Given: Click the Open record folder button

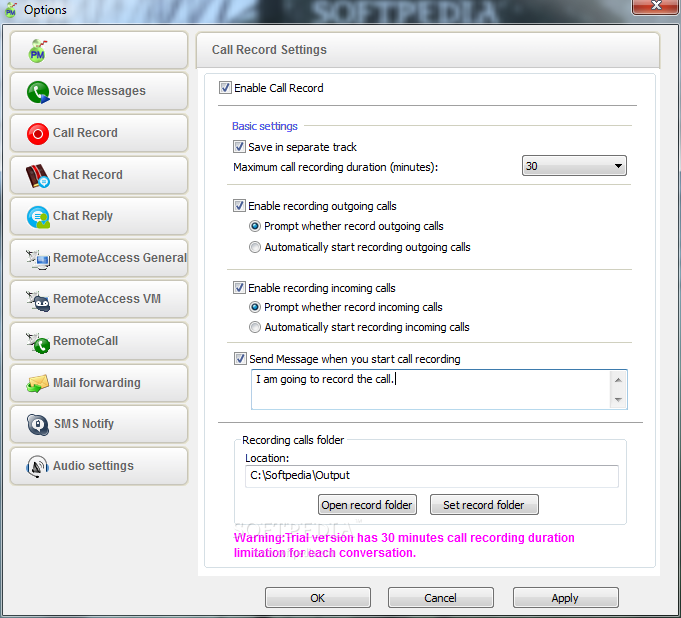Looking at the screenshot, I should [x=367, y=505].
